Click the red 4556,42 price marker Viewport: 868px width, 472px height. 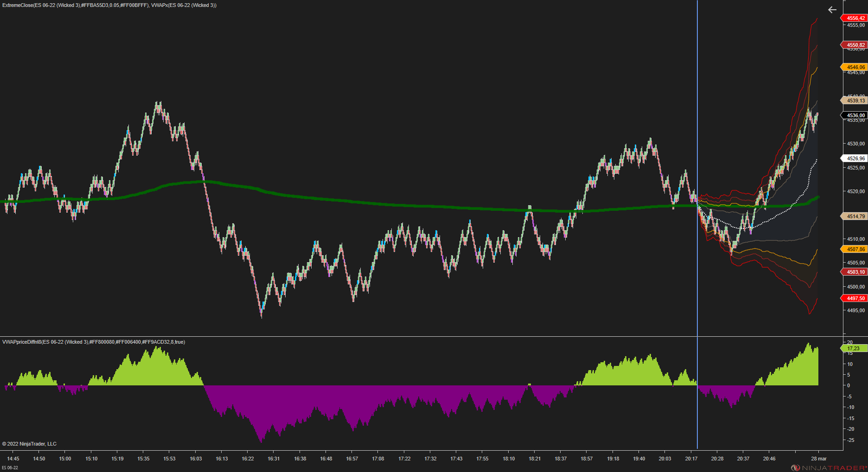(x=855, y=18)
